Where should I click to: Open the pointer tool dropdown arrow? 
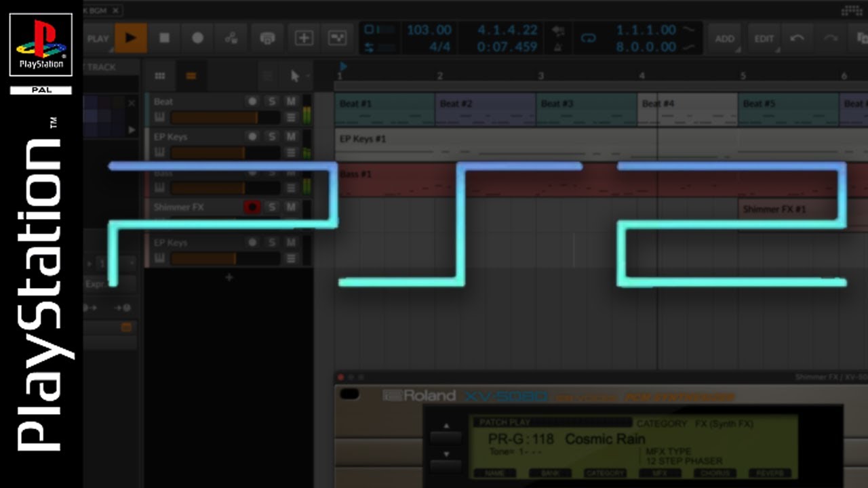click(307, 77)
